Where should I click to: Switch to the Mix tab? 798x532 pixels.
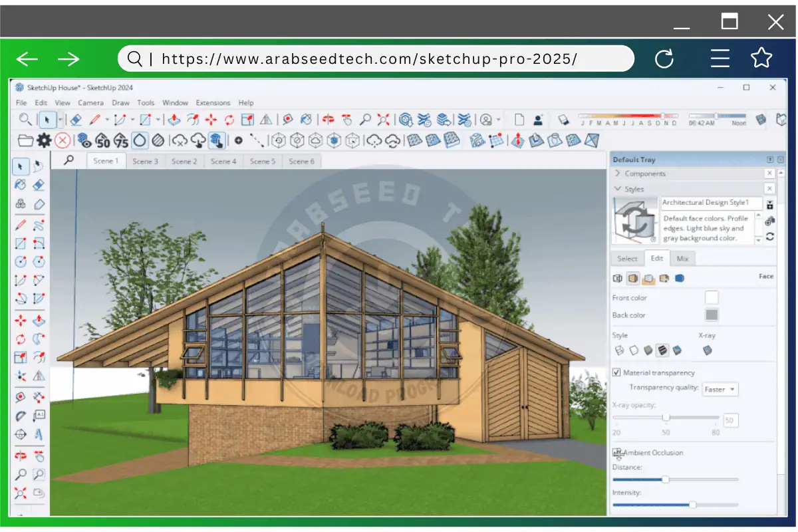coord(682,259)
